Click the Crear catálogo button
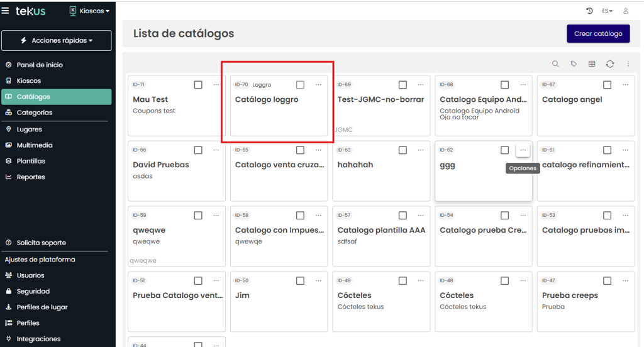Image resolution: width=644 pixels, height=347 pixels. point(598,33)
